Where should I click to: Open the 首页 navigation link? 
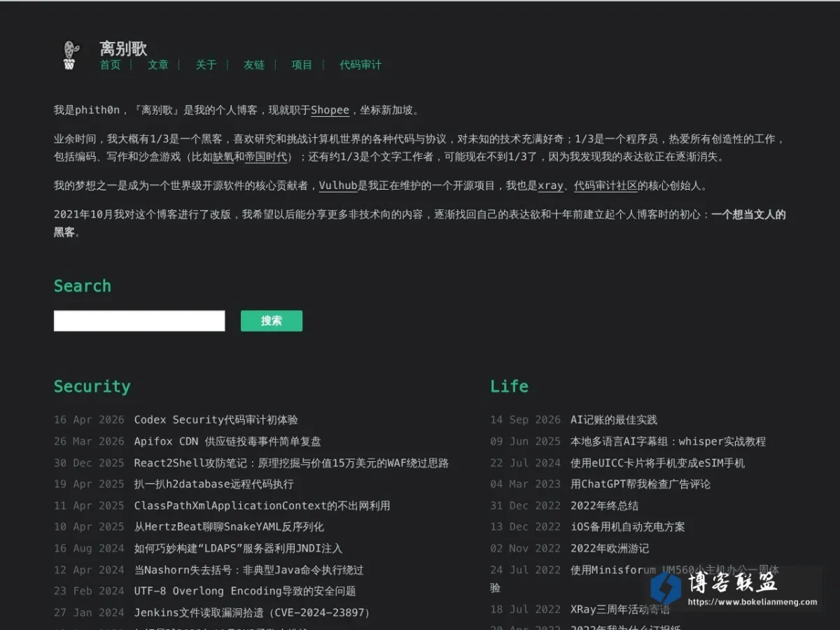click(x=110, y=65)
